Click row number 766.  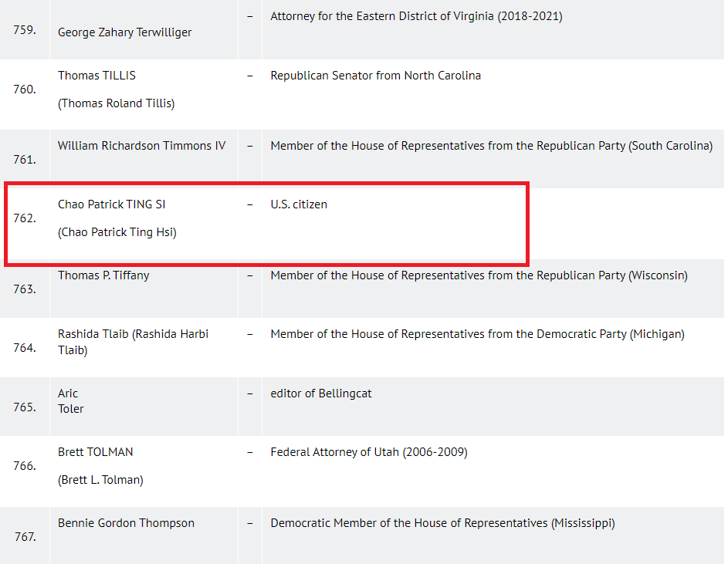click(x=25, y=466)
